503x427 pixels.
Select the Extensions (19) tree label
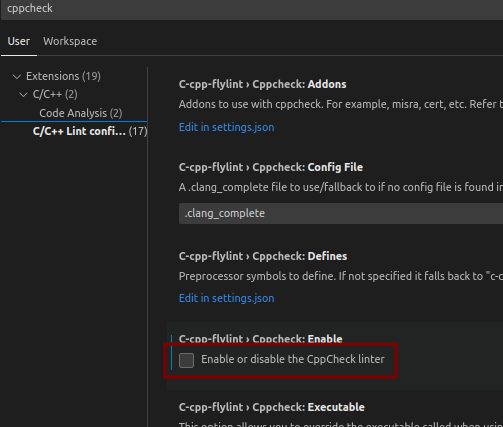click(63, 76)
